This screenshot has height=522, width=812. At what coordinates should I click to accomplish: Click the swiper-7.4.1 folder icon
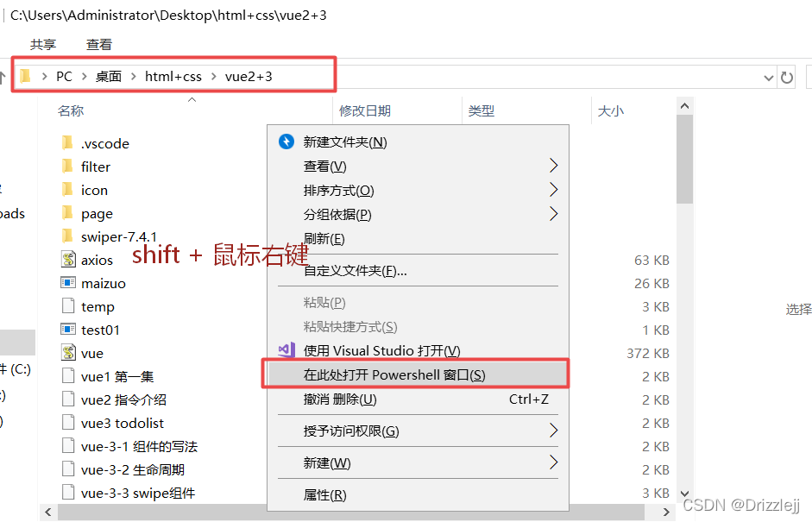tap(67, 236)
